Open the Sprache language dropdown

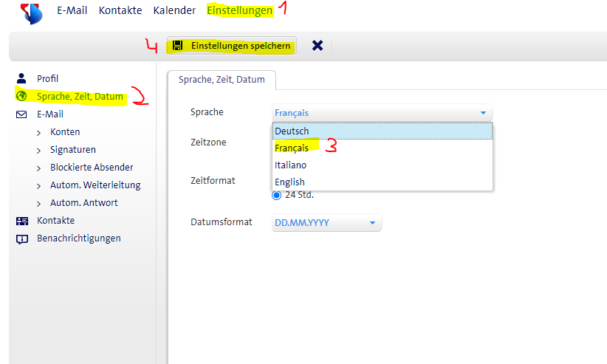[x=382, y=113]
